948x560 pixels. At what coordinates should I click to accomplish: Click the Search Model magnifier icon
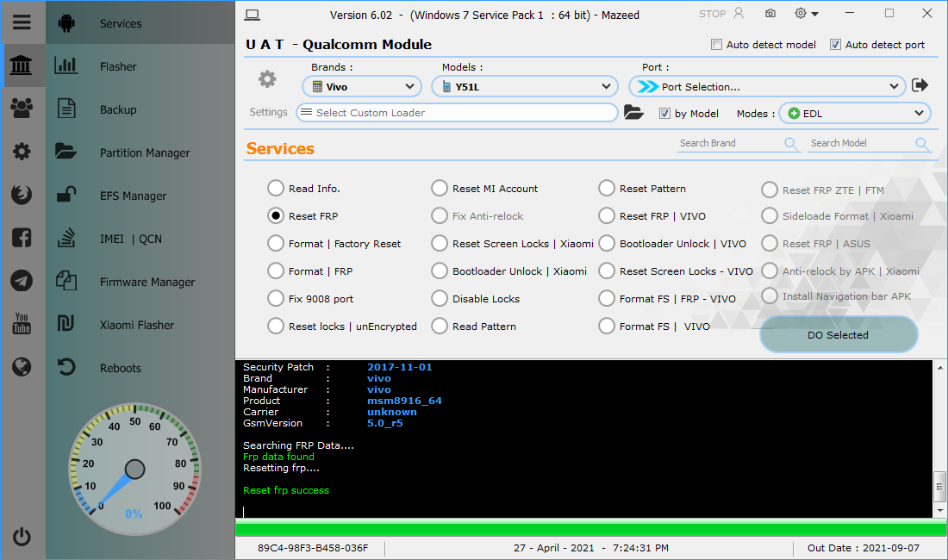coord(921,143)
